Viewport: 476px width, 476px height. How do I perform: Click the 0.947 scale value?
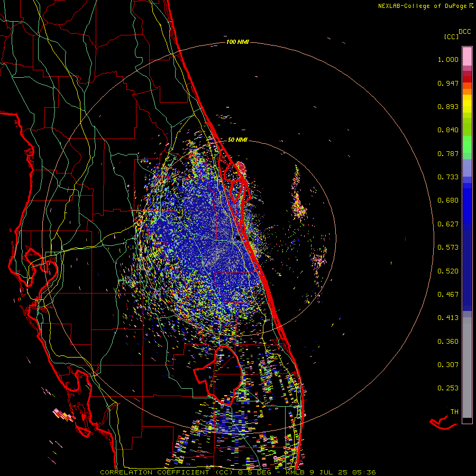pos(448,83)
